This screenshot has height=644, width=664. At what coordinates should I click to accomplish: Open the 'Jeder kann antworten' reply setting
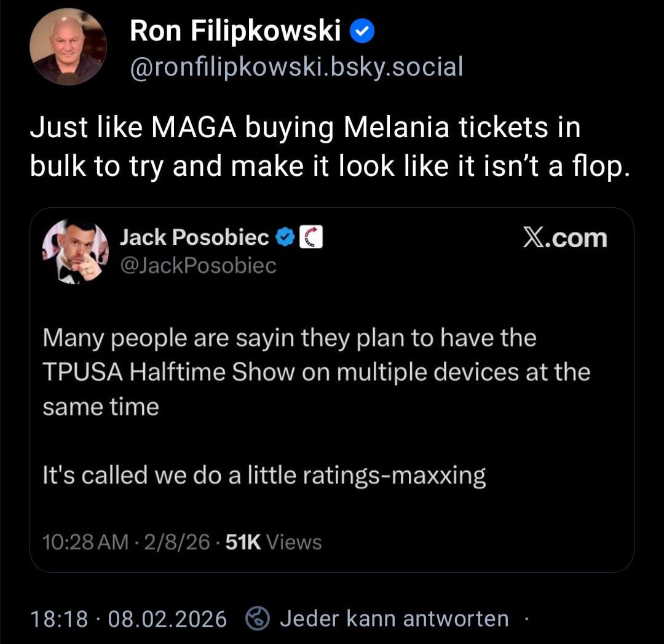point(393,618)
